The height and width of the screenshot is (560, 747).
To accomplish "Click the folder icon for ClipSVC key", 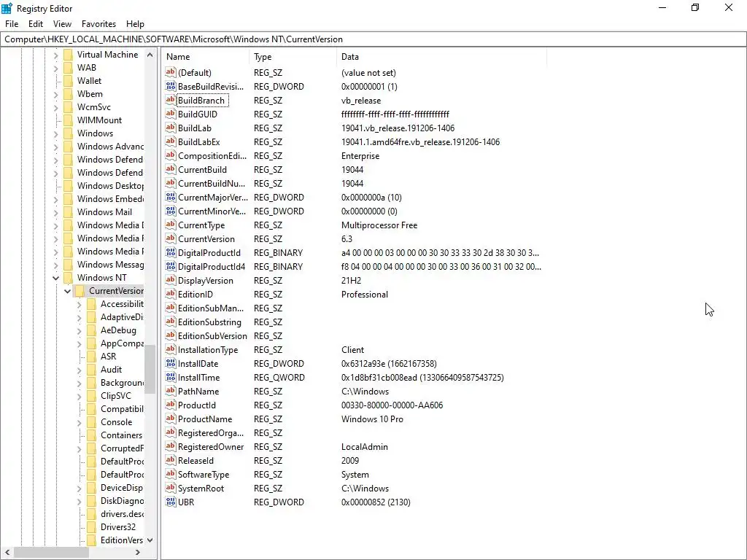I will coord(91,396).
